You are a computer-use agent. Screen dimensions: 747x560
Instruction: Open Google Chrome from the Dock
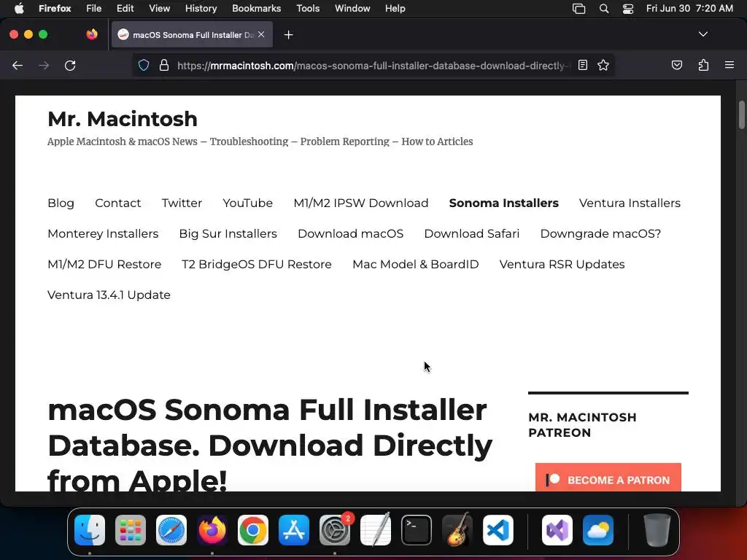tap(253, 530)
